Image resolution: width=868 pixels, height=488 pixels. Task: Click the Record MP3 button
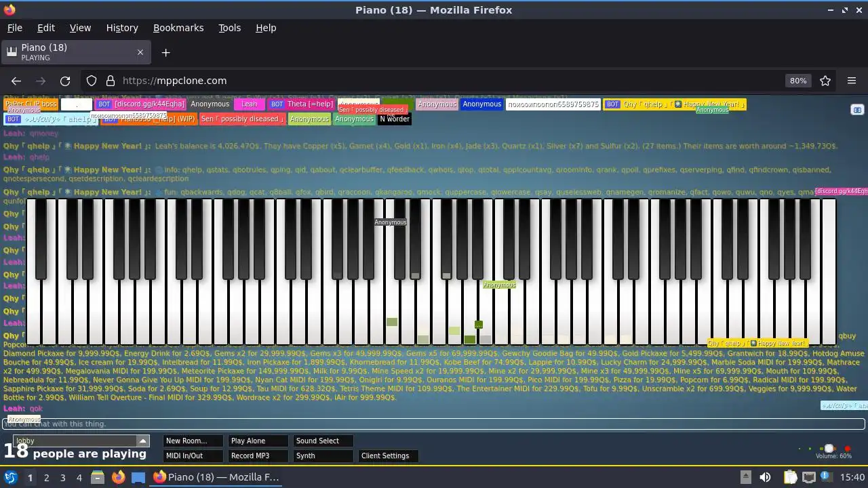tap(258, 455)
